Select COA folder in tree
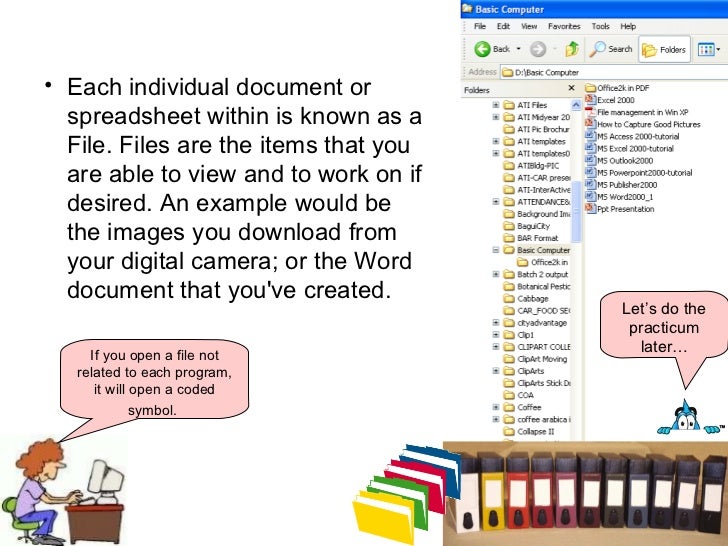728x546 pixels. coord(519,395)
